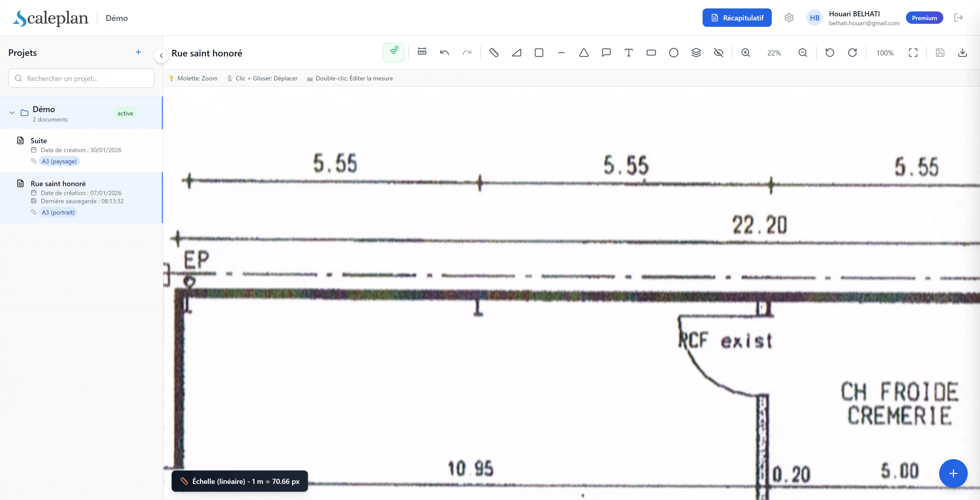Click the Premium badge
The image size is (980, 500).
coord(924,18)
